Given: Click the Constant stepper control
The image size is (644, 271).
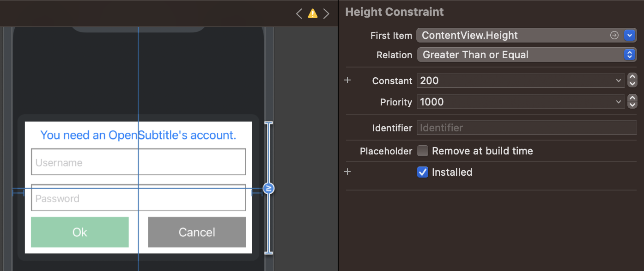Looking at the screenshot, I should [632, 80].
